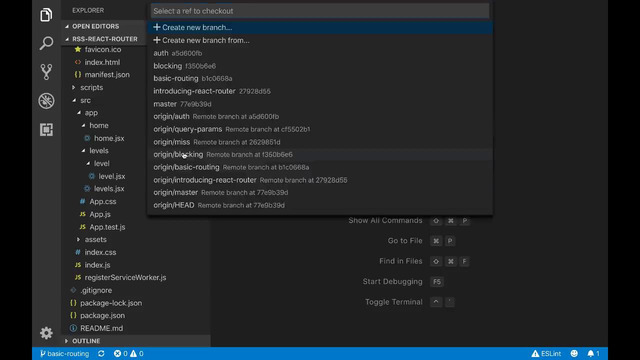Open the notifications bell

point(593,353)
